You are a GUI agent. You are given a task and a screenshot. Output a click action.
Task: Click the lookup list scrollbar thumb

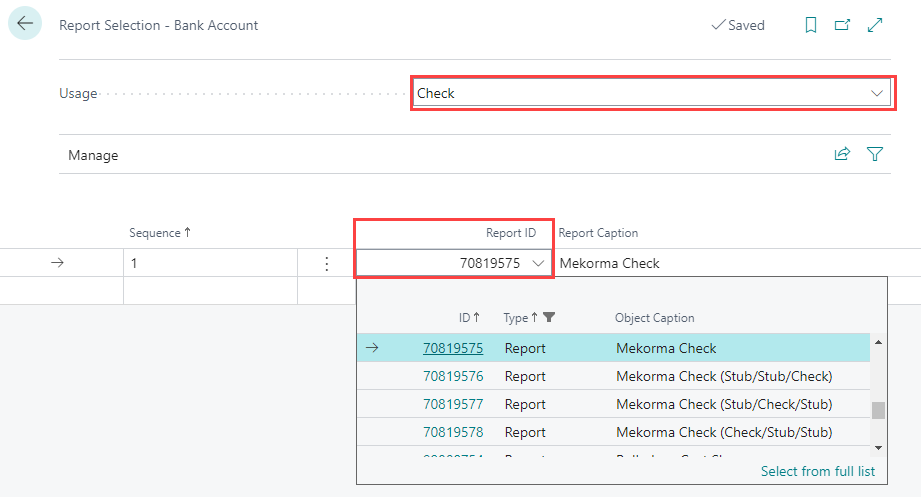[878, 409]
